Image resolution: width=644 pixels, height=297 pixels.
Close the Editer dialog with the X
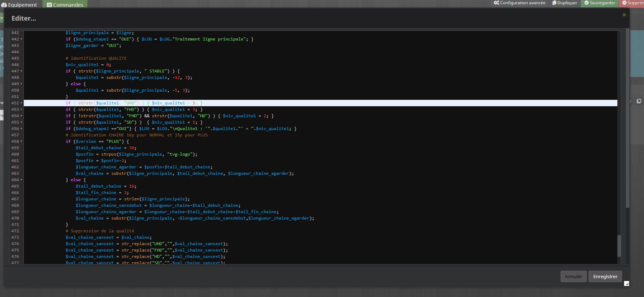click(x=624, y=15)
